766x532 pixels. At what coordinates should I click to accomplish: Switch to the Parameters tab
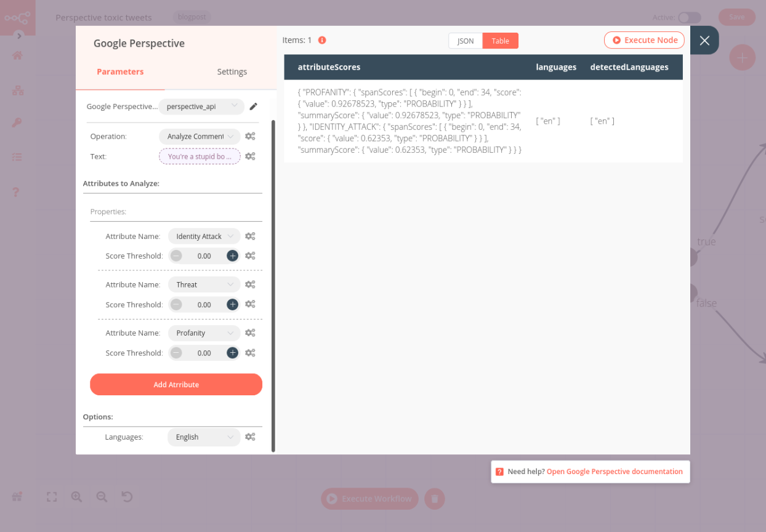pos(120,71)
